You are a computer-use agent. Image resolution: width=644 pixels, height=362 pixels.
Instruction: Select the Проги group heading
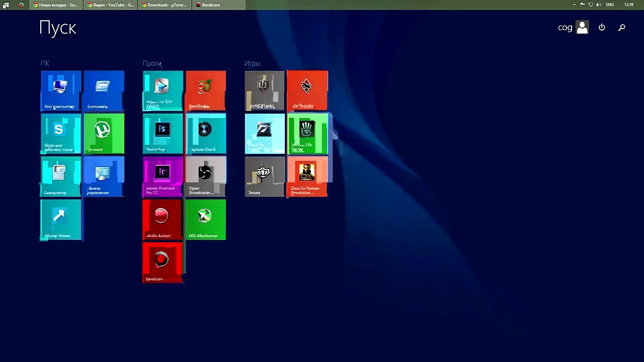(x=152, y=63)
